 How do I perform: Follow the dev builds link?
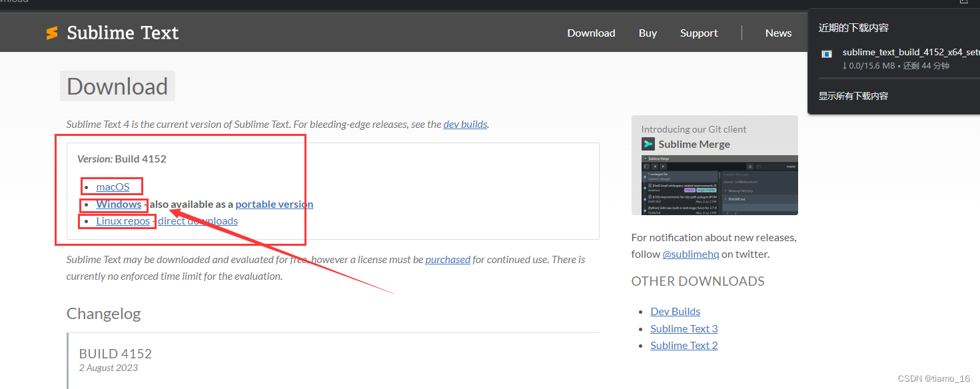465,124
